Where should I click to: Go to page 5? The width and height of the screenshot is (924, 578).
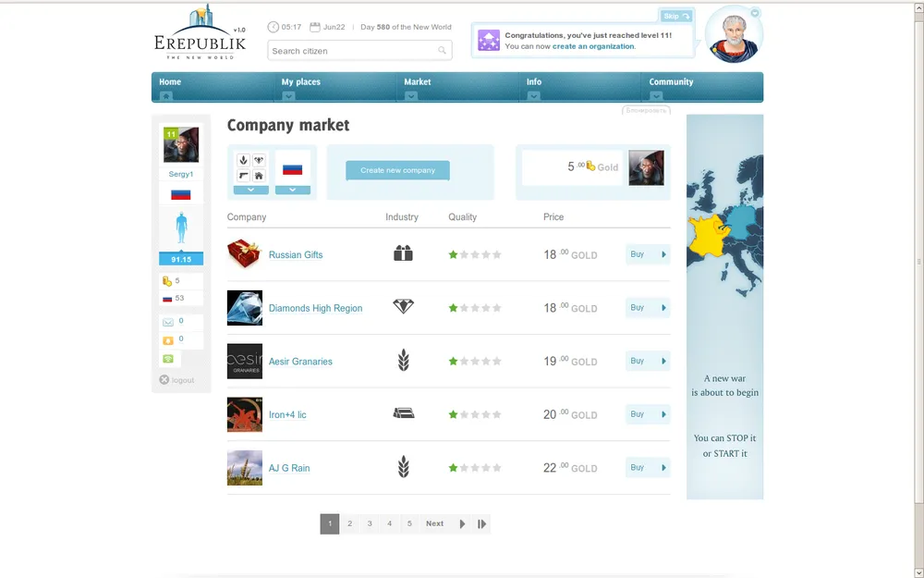pyautogui.click(x=409, y=523)
